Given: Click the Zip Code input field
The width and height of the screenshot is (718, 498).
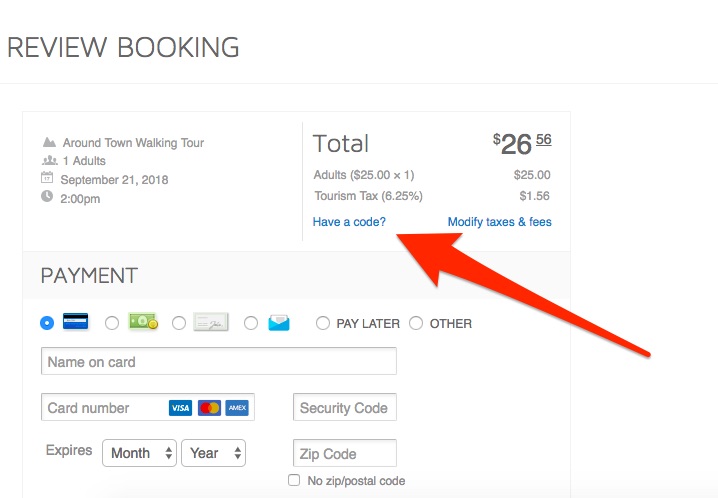Looking at the screenshot, I should click(x=345, y=453).
